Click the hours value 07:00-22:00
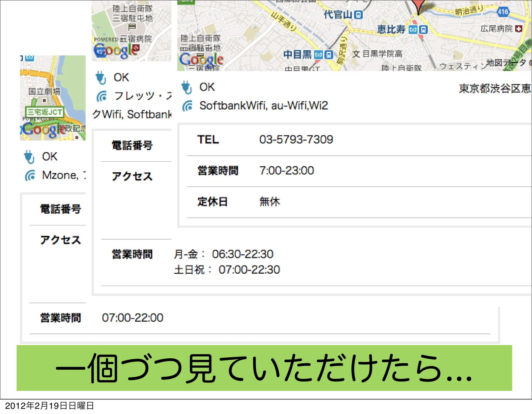532x414 pixels. pos(132,318)
